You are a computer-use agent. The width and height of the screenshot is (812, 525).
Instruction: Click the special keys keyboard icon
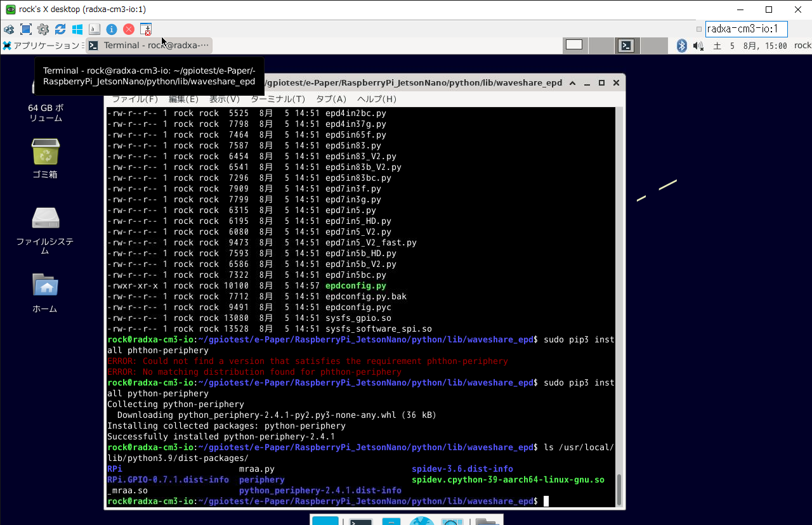pyautogui.click(x=95, y=29)
